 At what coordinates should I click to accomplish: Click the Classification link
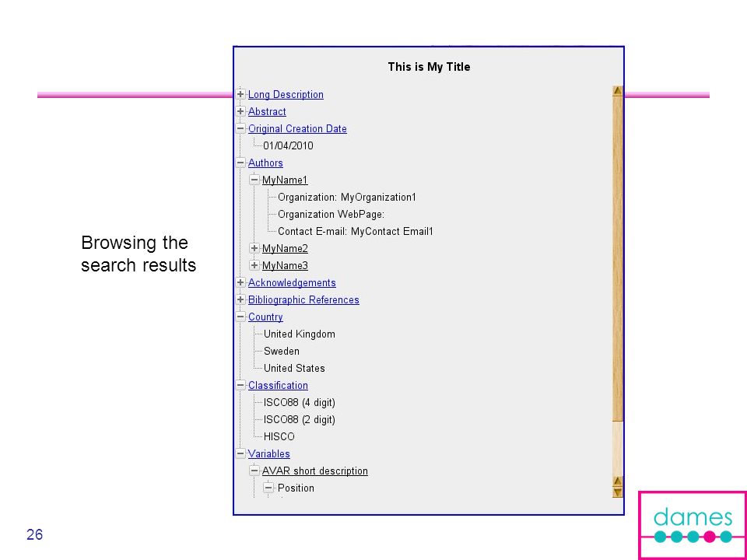pos(278,385)
